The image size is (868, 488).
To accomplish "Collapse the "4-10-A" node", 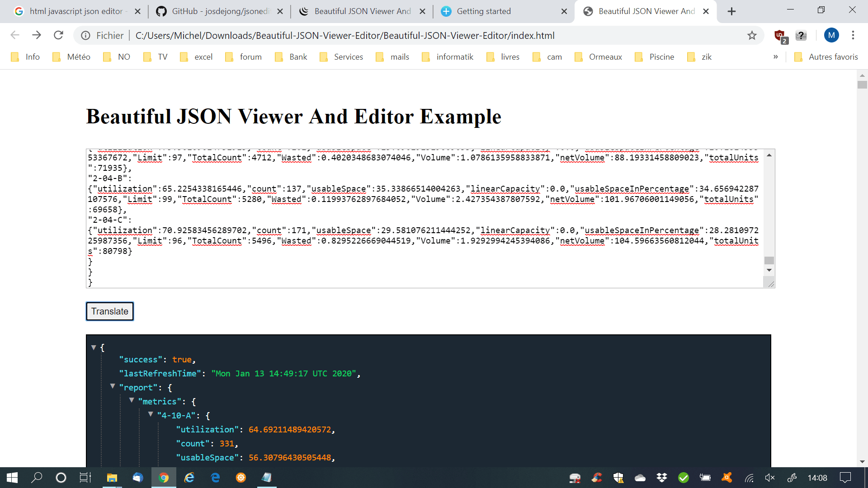I will [x=151, y=414].
